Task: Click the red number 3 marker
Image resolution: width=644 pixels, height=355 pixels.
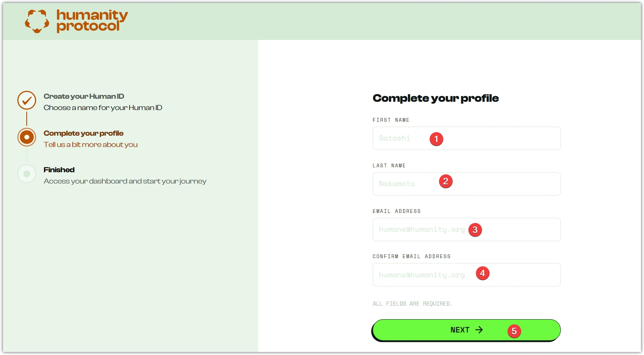Action: click(x=475, y=230)
